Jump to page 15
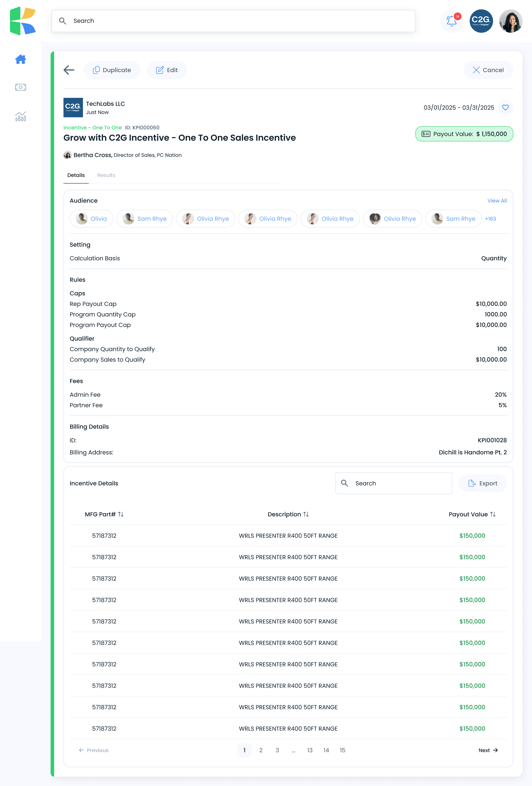This screenshot has width=532, height=786. point(342,750)
